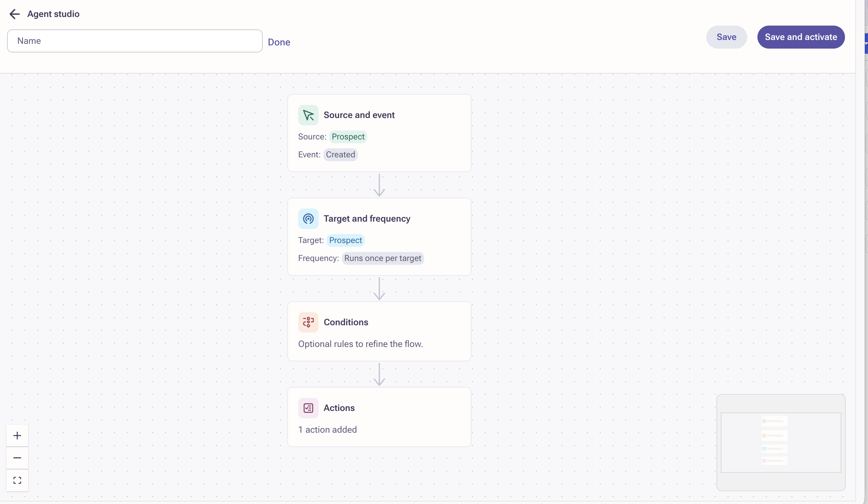Screen dimensions: 868x504
Task: Click the back arrow next to Agent studio
Action: (x=14, y=14)
